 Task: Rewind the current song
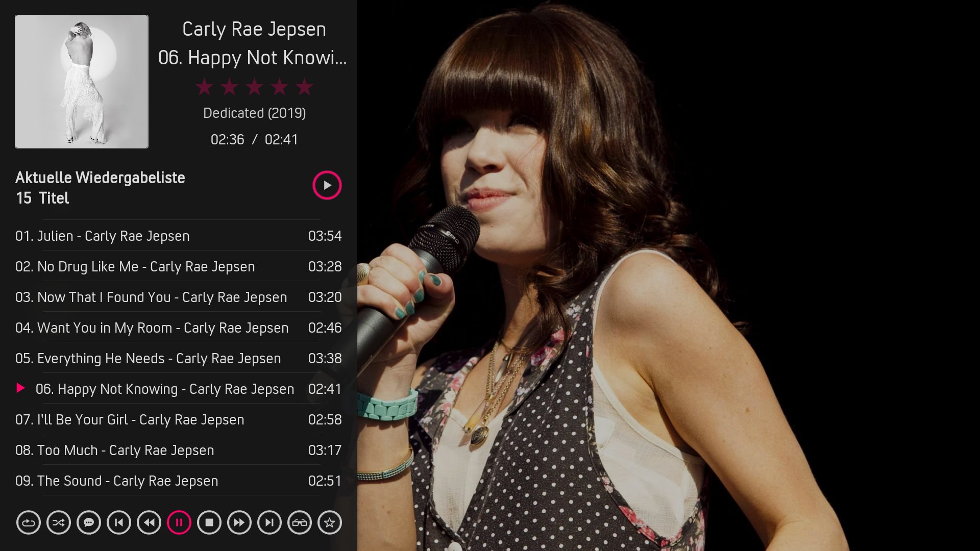pyautogui.click(x=149, y=522)
